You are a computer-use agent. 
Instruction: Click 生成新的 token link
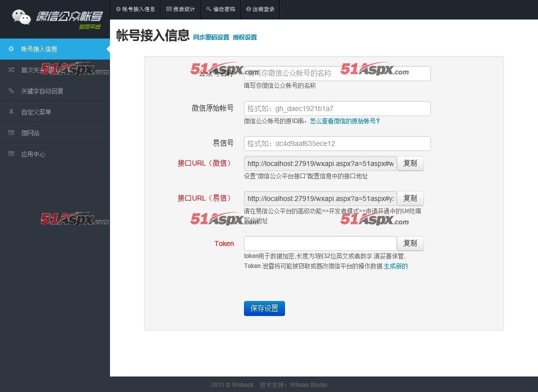click(395, 266)
